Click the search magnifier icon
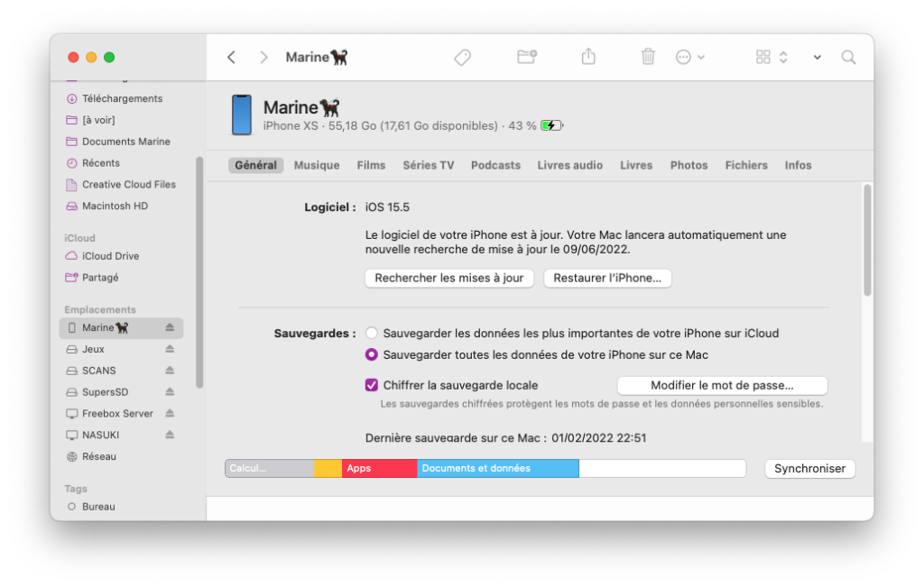The height and width of the screenshot is (587, 924). coord(848,57)
